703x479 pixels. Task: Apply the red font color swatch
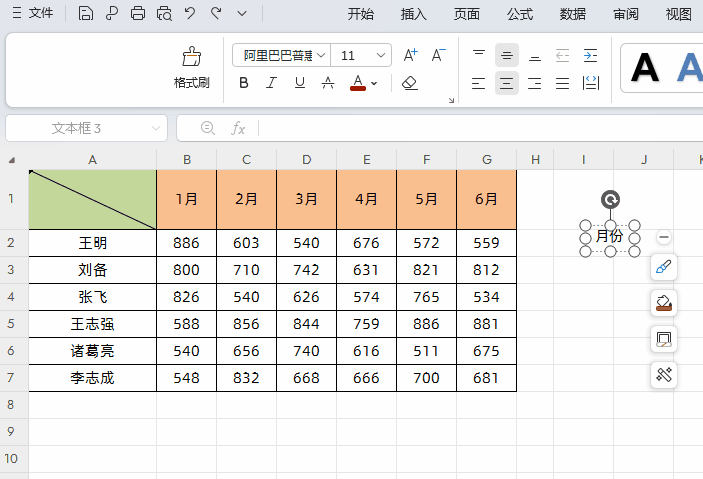point(357,83)
